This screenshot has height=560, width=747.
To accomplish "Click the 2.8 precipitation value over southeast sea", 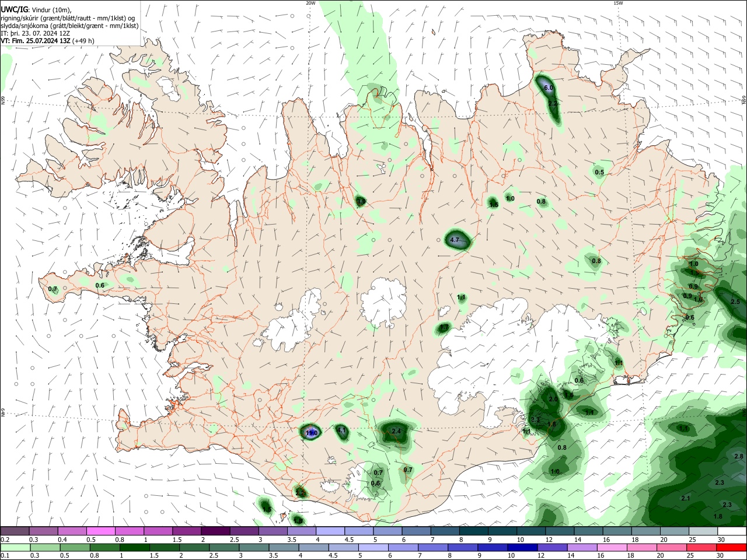I will pyautogui.click(x=739, y=456).
